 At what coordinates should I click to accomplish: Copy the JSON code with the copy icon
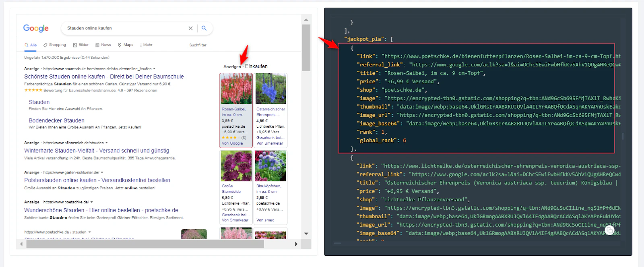[610, 230]
